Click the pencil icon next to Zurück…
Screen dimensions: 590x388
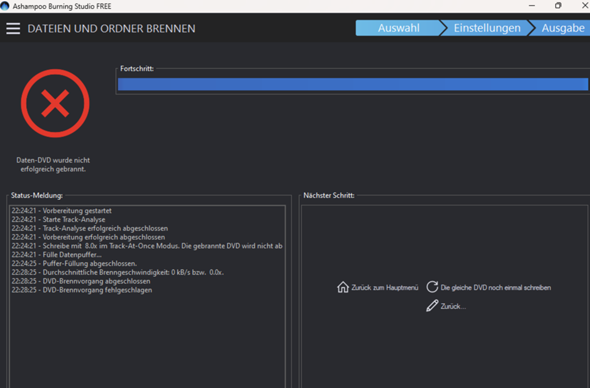[432, 306]
